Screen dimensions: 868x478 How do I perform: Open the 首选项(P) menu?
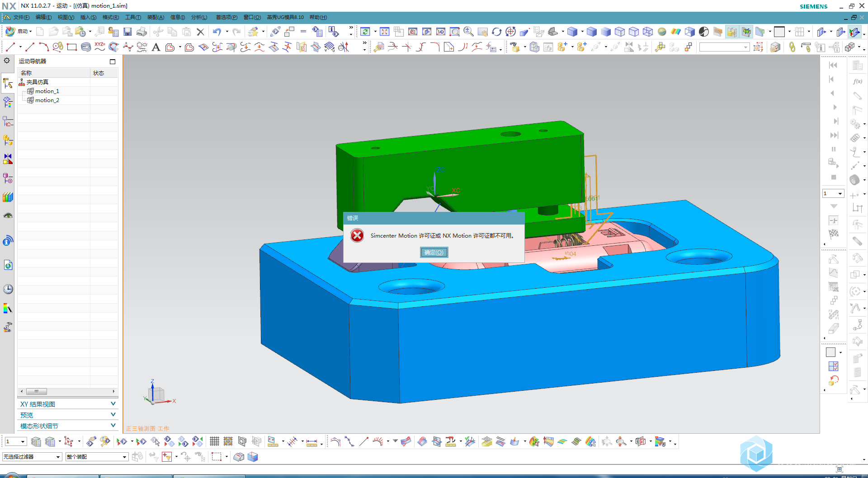point(226,17)
